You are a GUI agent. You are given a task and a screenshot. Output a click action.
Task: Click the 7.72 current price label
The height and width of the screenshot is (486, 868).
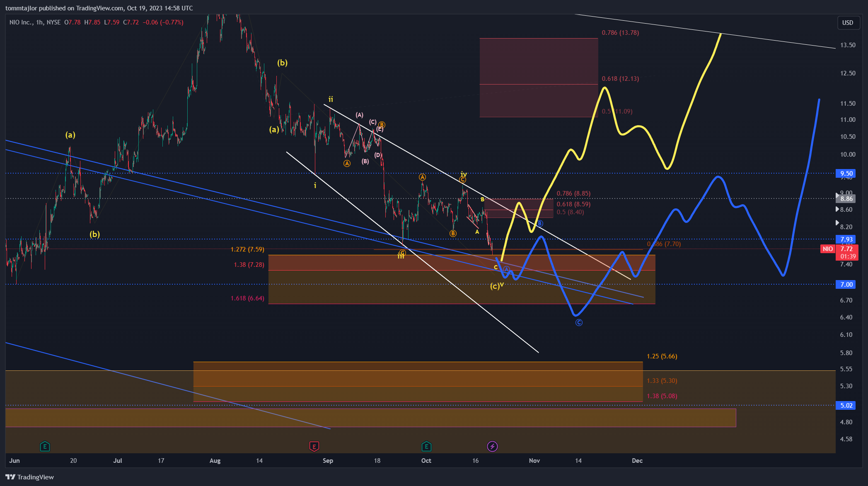(x=846, y=249)
